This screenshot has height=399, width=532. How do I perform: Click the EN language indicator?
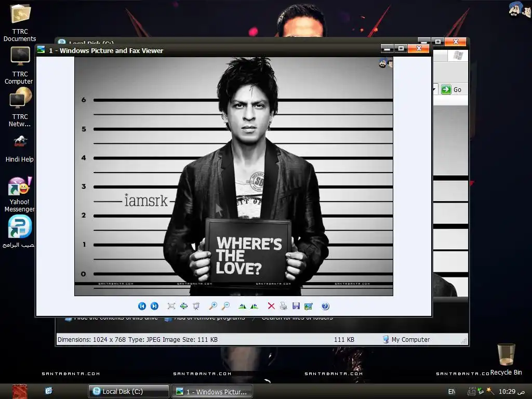point(451,392)
